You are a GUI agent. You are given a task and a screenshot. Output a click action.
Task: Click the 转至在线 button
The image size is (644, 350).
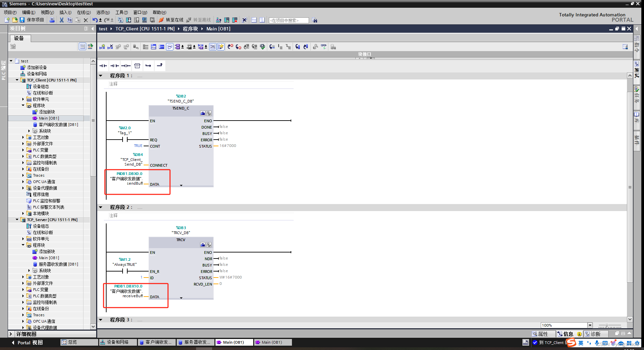coord(171,20)
